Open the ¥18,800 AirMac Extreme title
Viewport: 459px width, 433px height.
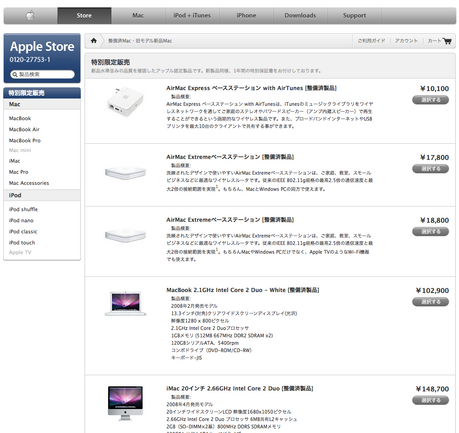point(230,220)
